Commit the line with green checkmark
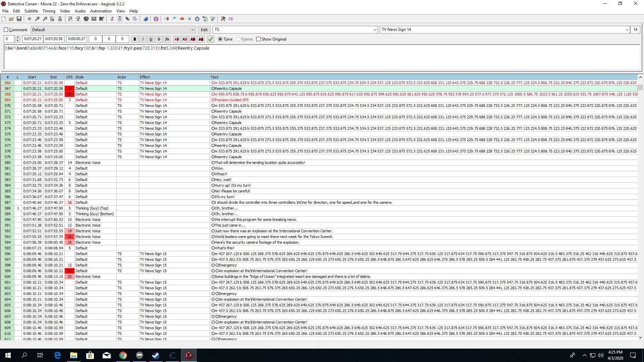This screenshot has height=362, width=644. (x=211, y=39)
